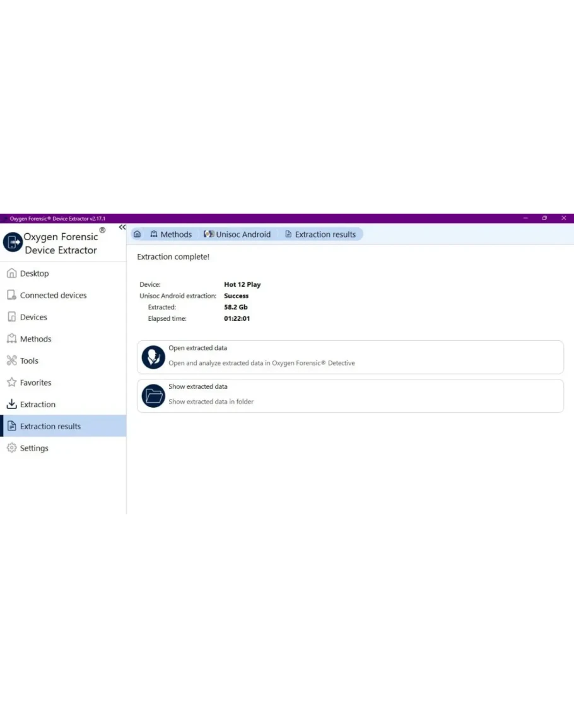Click the home icon in breadcrumb bar

(137, 234)
